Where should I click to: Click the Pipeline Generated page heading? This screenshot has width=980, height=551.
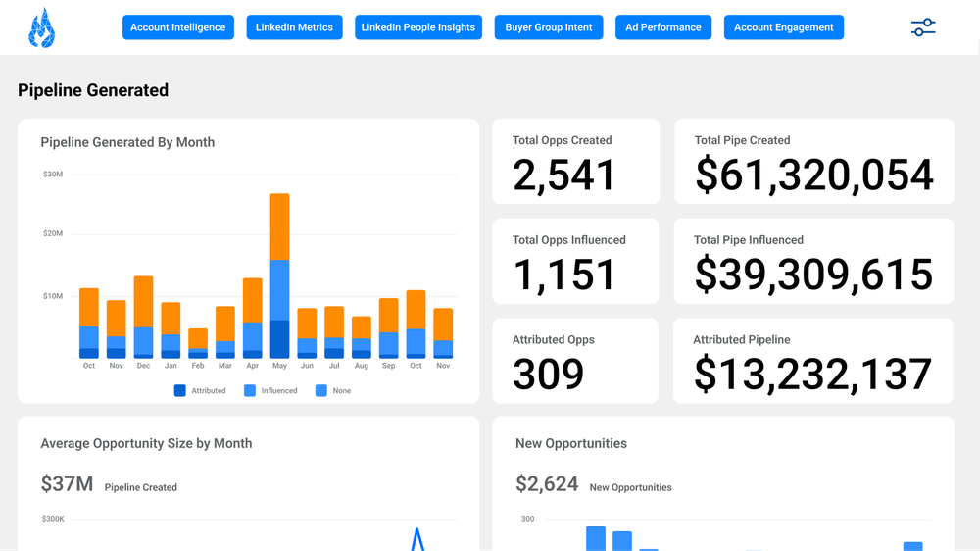tap(93, 90)
